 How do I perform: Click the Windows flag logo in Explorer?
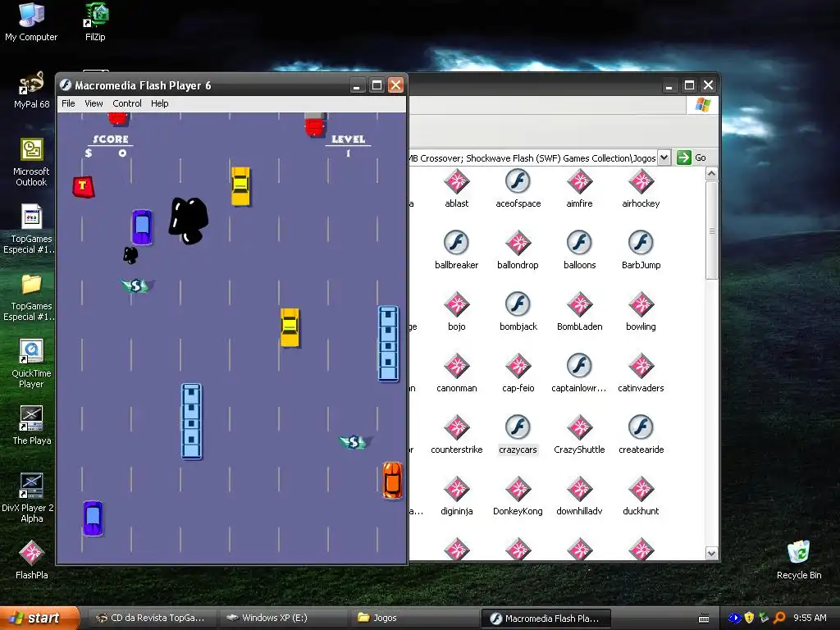pos(703,105)
